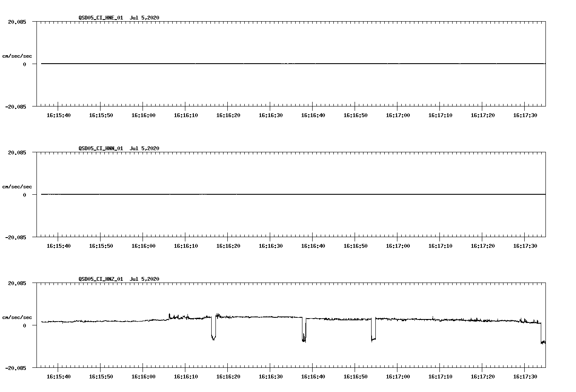Click the QSD05_CI_HNE_01 plot title

[x=119, y=18]
